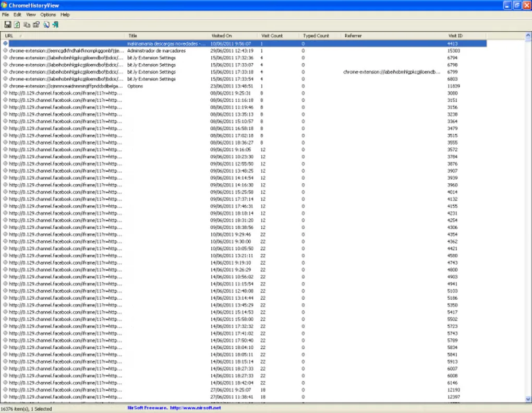This screenshot has width=532, height=413.
Task: Click the facebook URL in row Visit ID 3151
Action: pos(66,100)
